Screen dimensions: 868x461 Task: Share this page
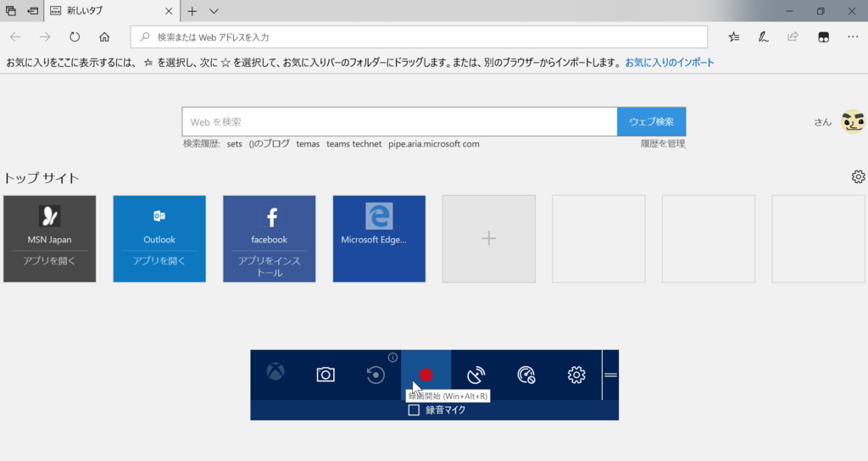click(x=793, y=37)
